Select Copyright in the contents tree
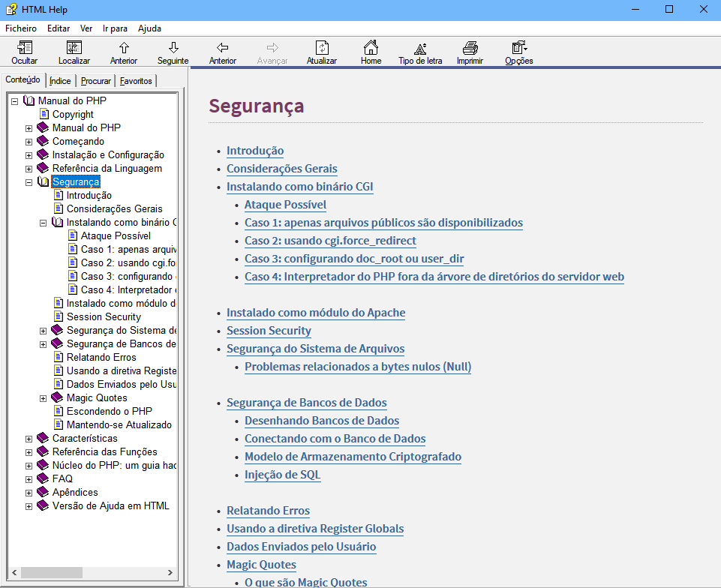This screenshot has height=588, width=721. (73, 115)
